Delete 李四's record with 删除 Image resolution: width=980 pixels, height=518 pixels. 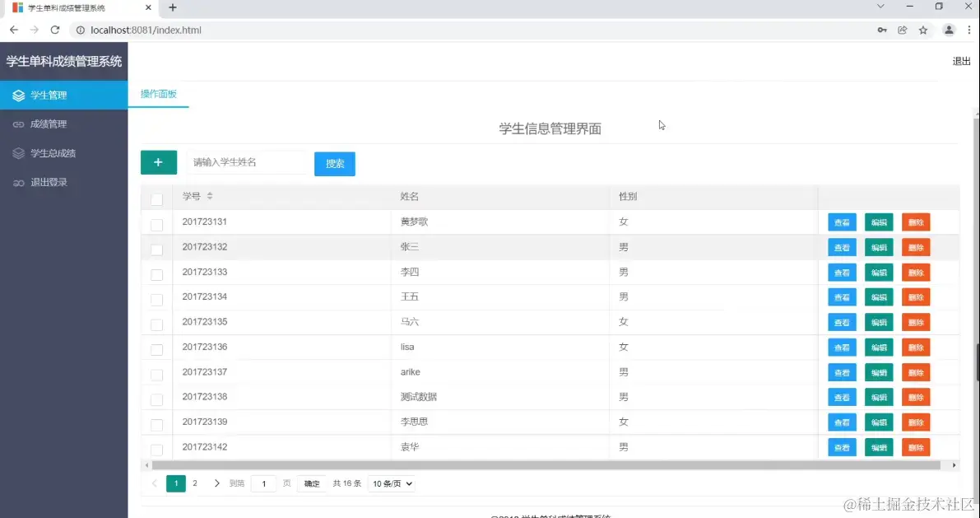(916, 272)
